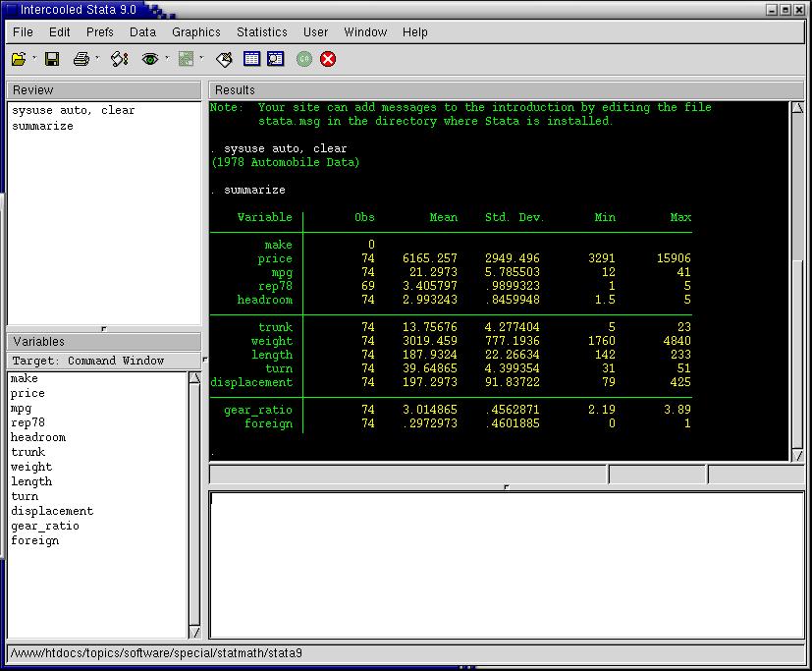
Task: Click the foreign mean value .2972973
Action: click(x=430, y=423)
